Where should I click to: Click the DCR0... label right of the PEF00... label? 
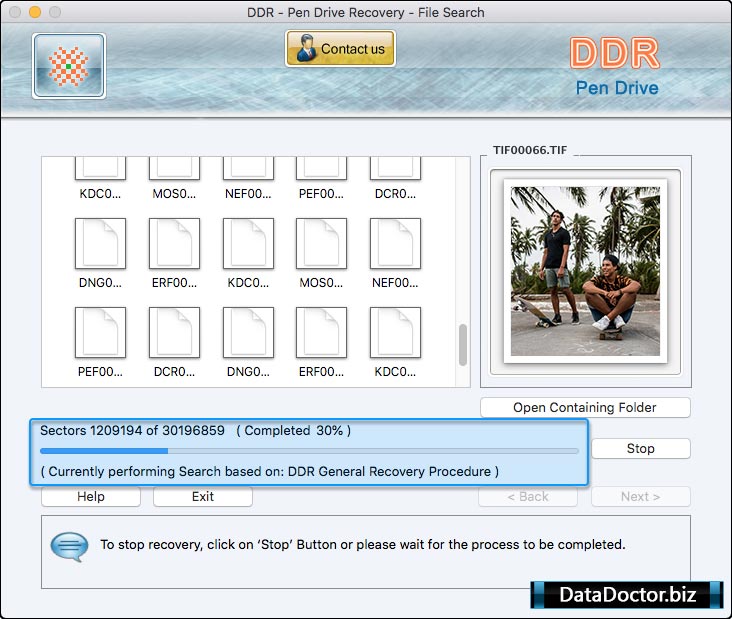(395, 194)
